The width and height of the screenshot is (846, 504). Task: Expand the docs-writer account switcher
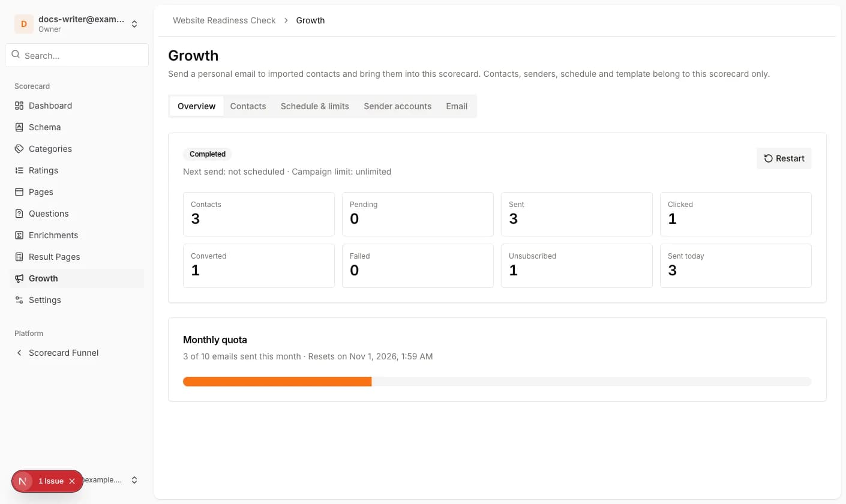click(x=134, y=24)
